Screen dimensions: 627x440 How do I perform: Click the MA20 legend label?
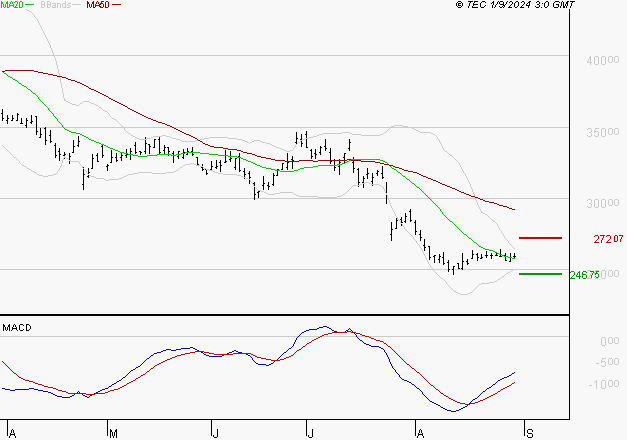12,5
